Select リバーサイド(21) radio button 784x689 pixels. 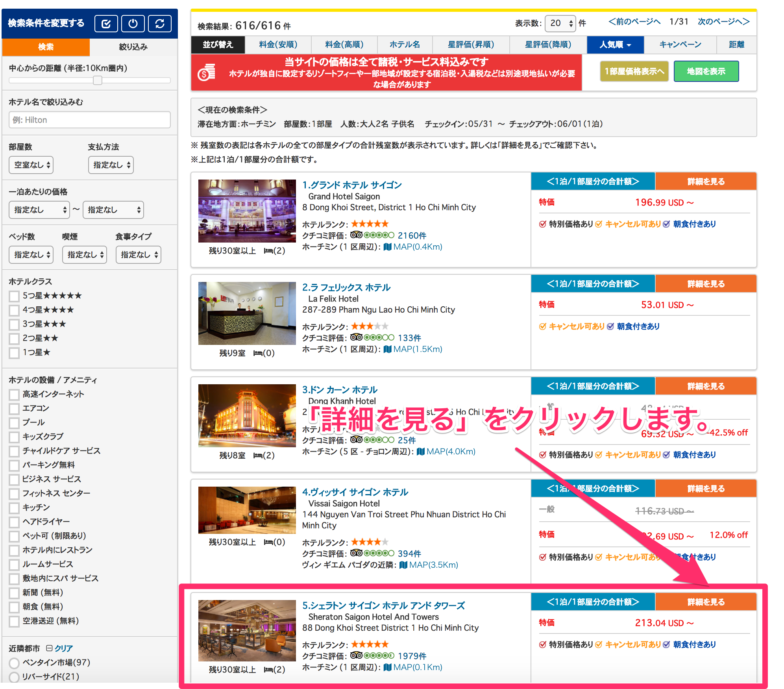[14, 677]
